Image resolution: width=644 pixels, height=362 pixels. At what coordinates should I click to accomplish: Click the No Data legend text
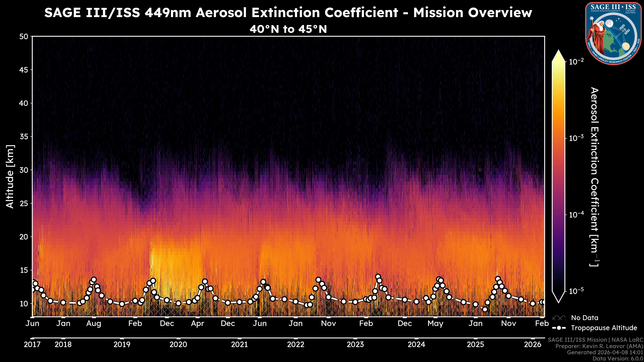coord(584,318)
